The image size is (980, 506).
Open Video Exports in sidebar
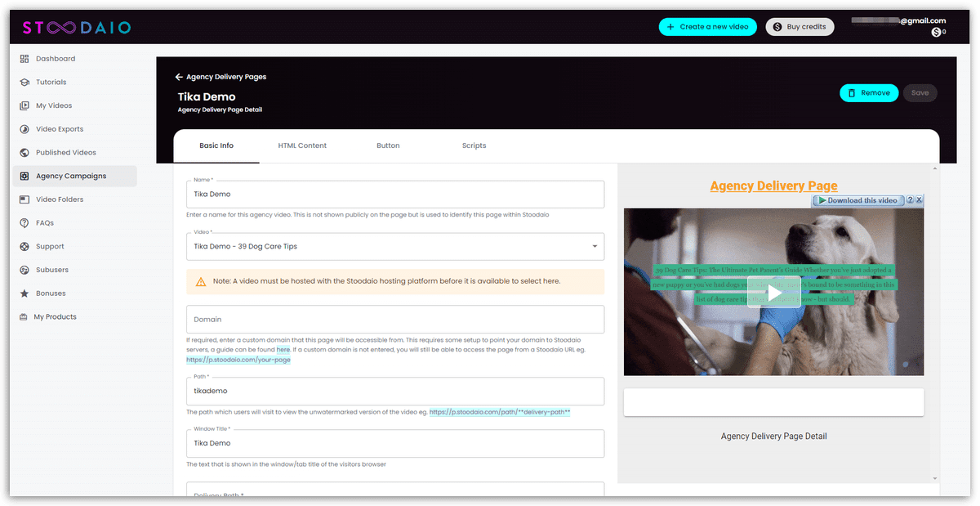(60, 129)
